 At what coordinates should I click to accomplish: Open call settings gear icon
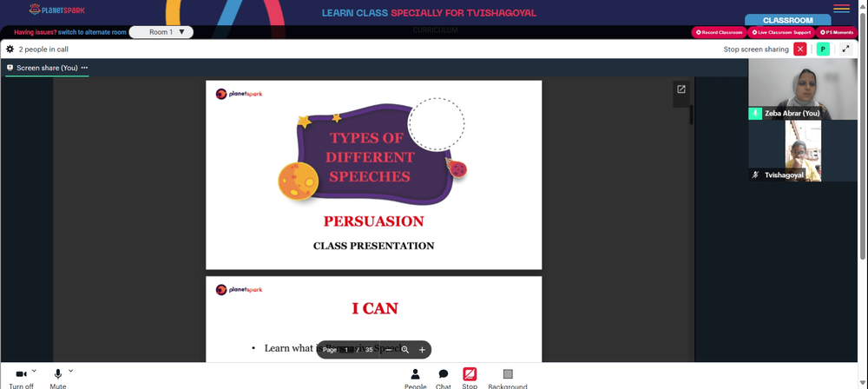coord(10,49)
